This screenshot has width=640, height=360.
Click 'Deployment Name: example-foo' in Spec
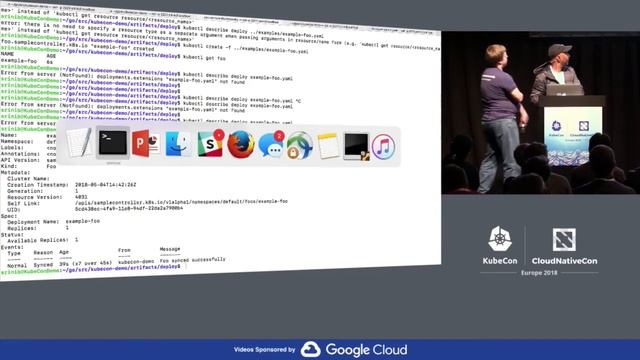[x=53, y=221]
